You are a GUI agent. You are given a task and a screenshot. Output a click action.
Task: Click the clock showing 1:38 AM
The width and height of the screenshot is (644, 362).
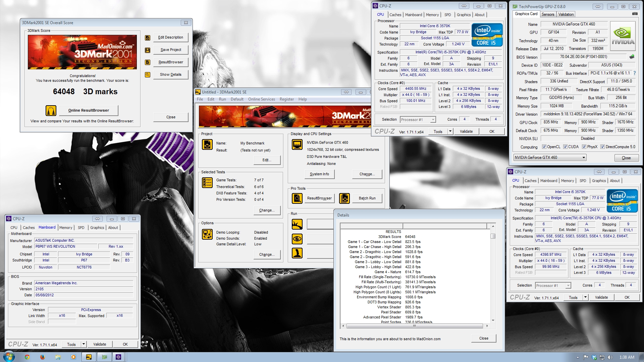tap(627, 357)
